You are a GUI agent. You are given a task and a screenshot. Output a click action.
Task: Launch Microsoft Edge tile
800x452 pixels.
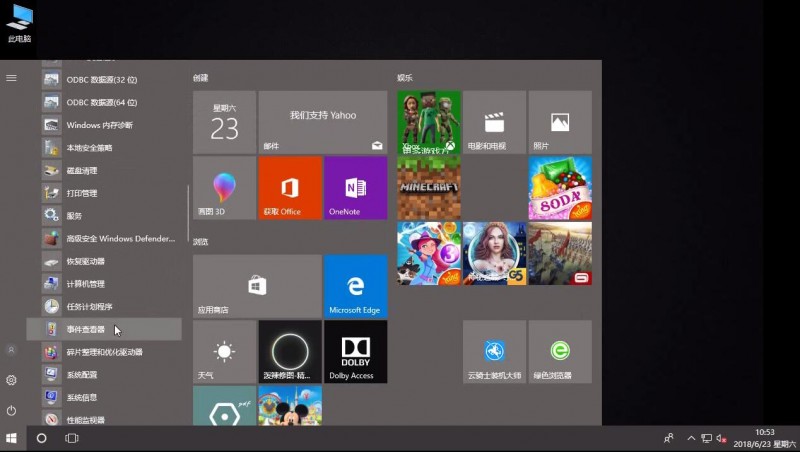(x=355, y=286)
